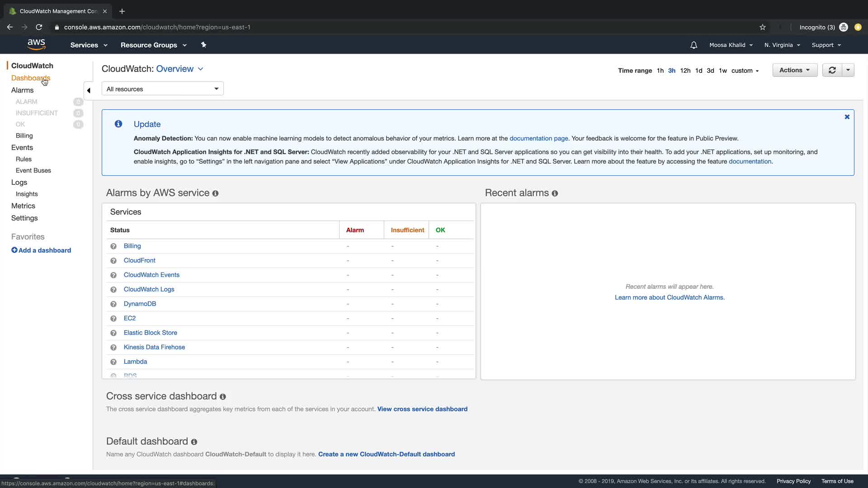Click the pin shortcuts icon in navbar
868x488 pixels.
[203, 45]
